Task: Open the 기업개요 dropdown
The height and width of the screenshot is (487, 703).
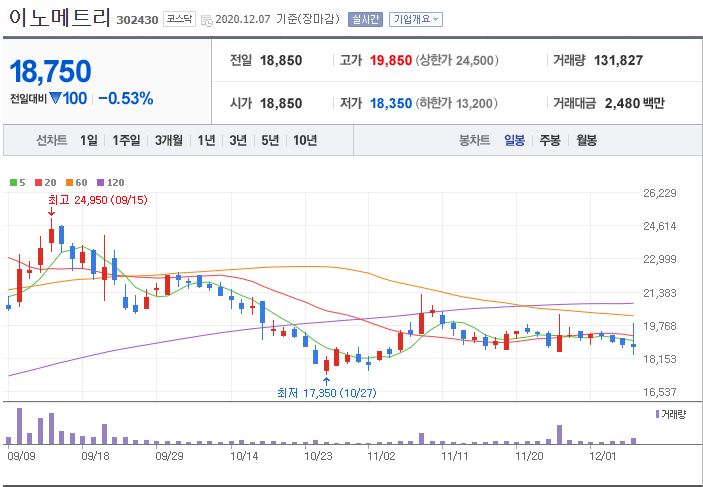Action: (416, 19)
